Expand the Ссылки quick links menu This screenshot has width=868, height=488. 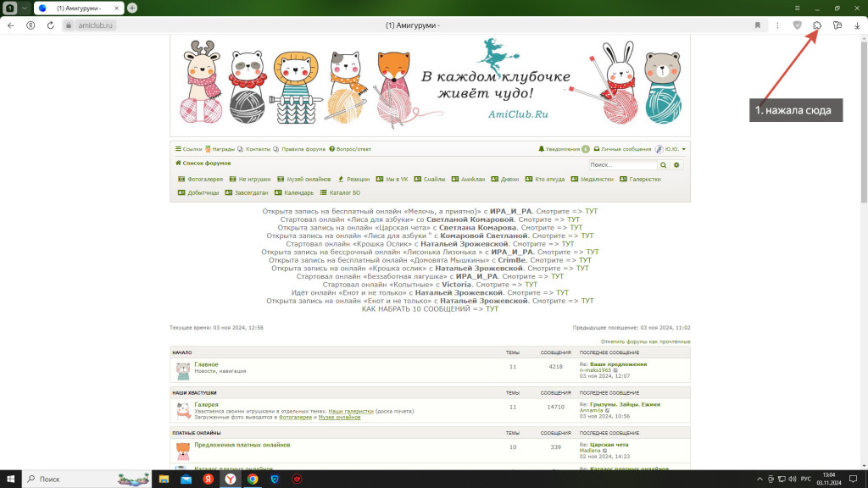click(x=188, y=149)
